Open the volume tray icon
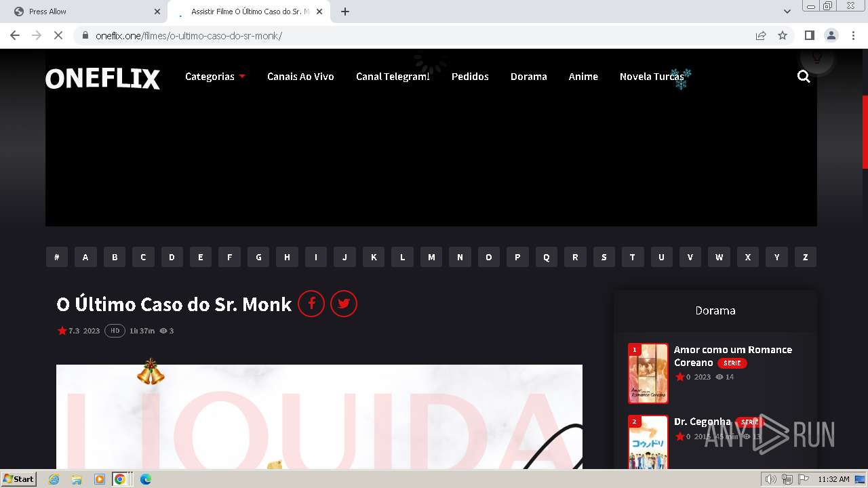Screen dimensions: 868x488 [770, 479]
